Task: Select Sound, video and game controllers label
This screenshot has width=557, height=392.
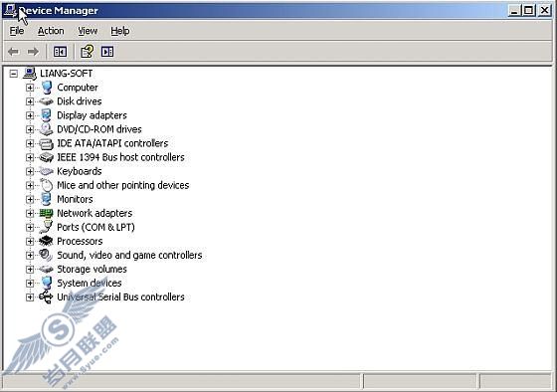Action: [129, 255]
